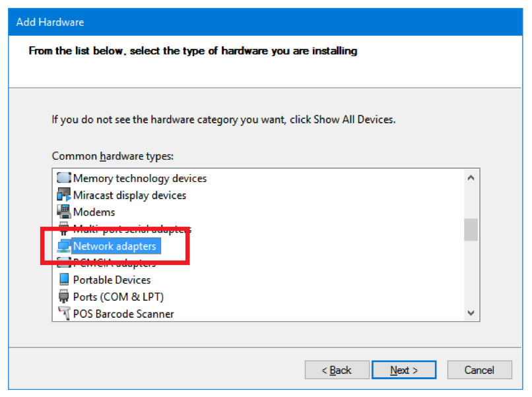Choose Modems from hardware types
The height and width of the screenshot is (397, 532).
(x=94, y=212)
